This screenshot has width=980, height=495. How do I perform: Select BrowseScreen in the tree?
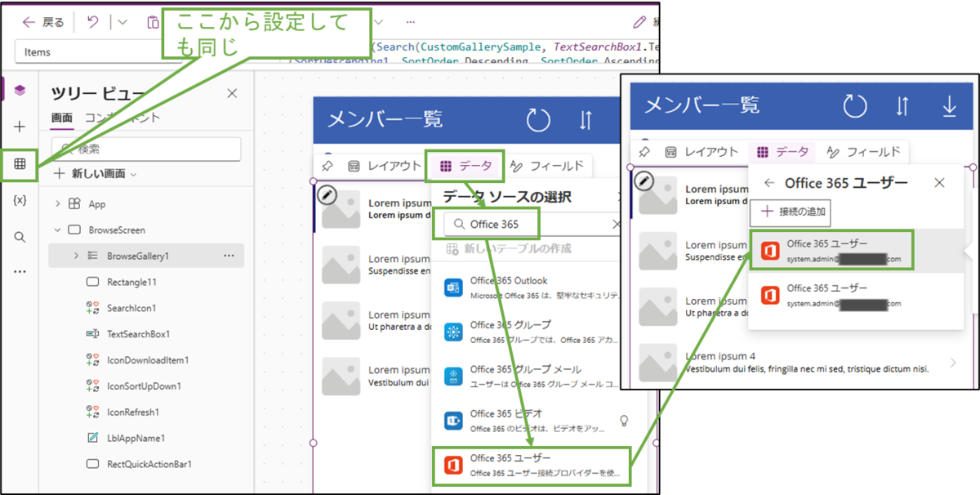pos(117,230)
